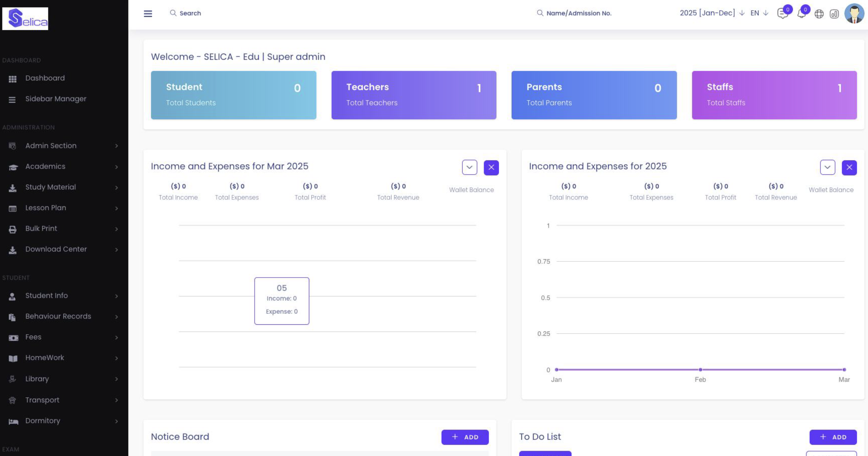The image size is (868, 456).
Task: Click the Dashboard grid icon
Action: coord(12,79)
